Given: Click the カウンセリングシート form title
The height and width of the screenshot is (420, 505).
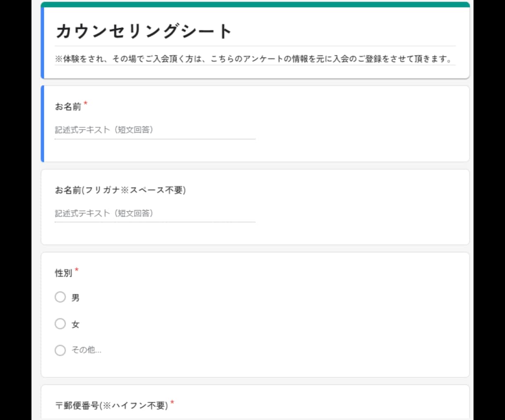Looking at the screenshot, I should point(144,31).
